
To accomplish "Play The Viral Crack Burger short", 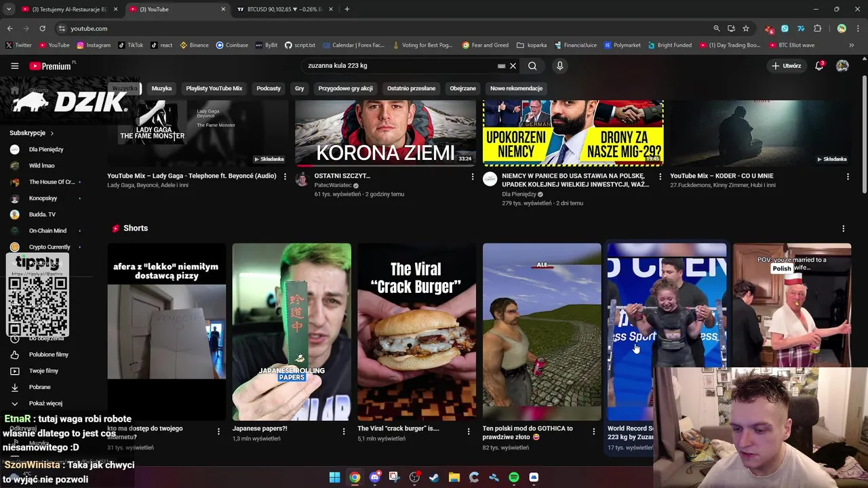I will [416, 332].
